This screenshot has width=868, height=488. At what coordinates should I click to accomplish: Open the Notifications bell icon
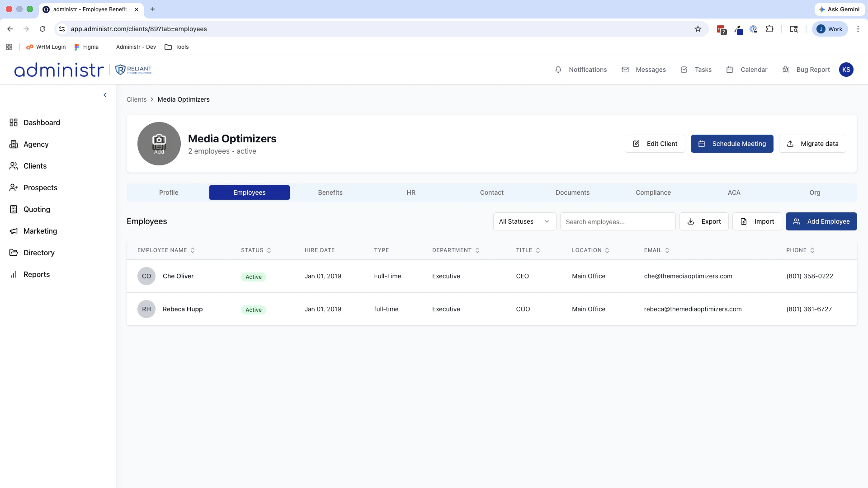(x=558, y=70)
